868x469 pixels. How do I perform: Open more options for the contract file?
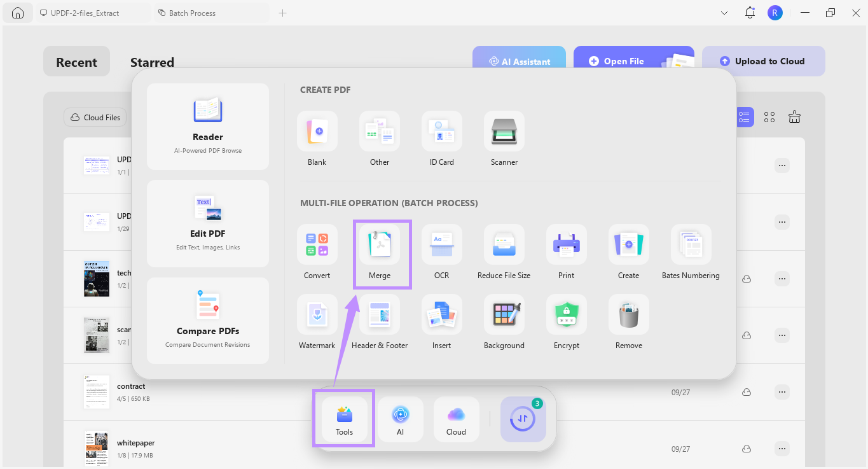[782, 391]
